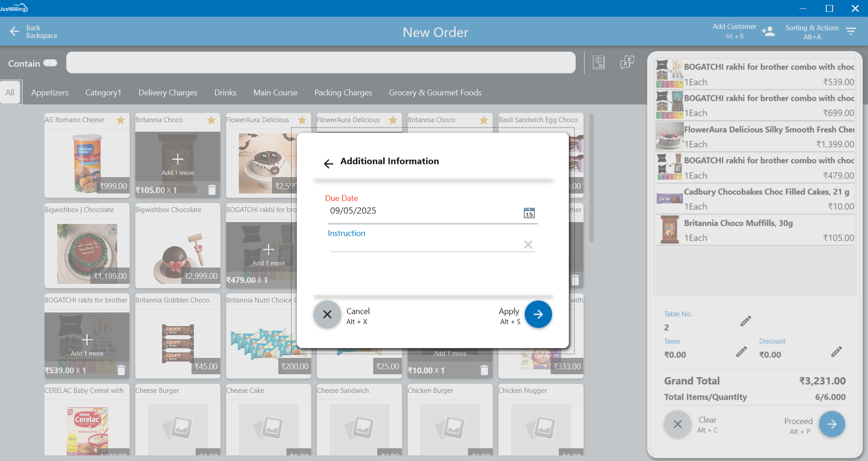Delete Britannia Choco Muffills with trash icon
868x461 pixels.
coord(212,190)
